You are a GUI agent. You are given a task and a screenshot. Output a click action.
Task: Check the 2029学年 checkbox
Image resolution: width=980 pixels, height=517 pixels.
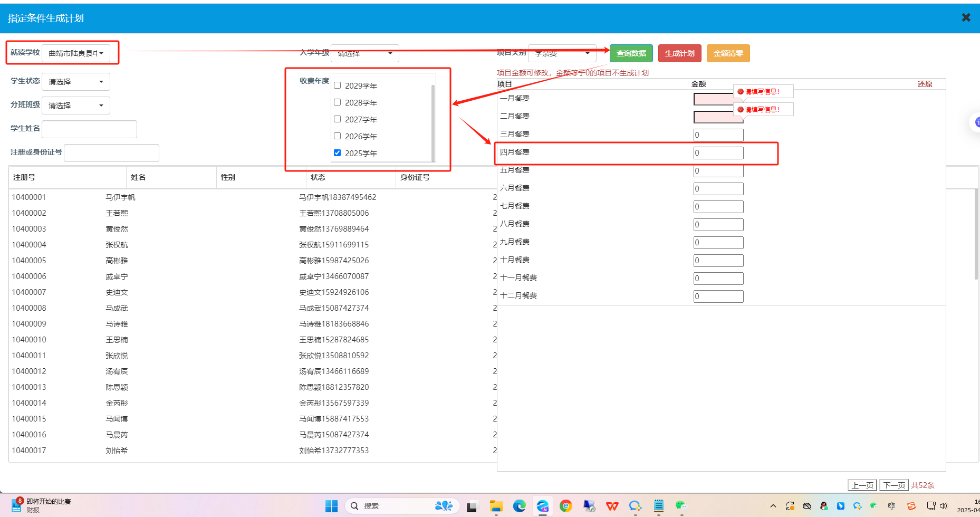click(338, 85)
